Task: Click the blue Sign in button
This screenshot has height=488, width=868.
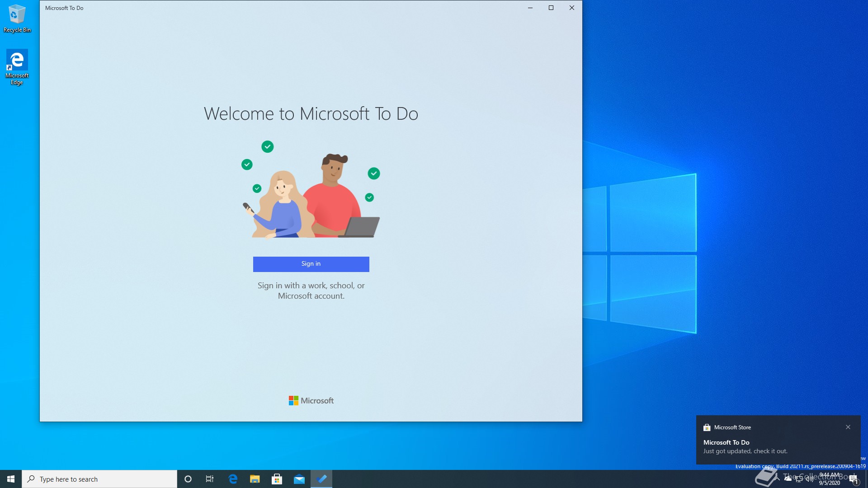Action: click(311, 264)
